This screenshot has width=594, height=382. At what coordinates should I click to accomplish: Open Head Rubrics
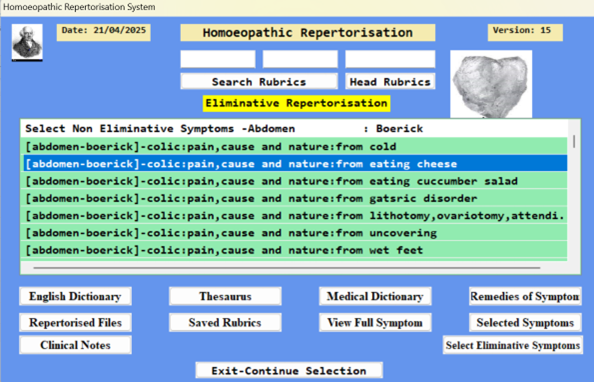click(390, 81)
